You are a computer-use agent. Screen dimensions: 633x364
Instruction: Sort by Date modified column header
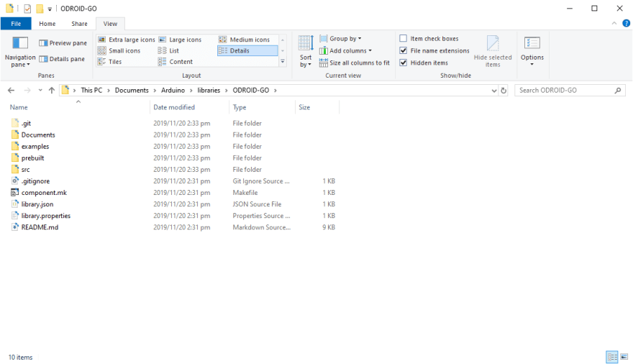click(x=190, y=107)
